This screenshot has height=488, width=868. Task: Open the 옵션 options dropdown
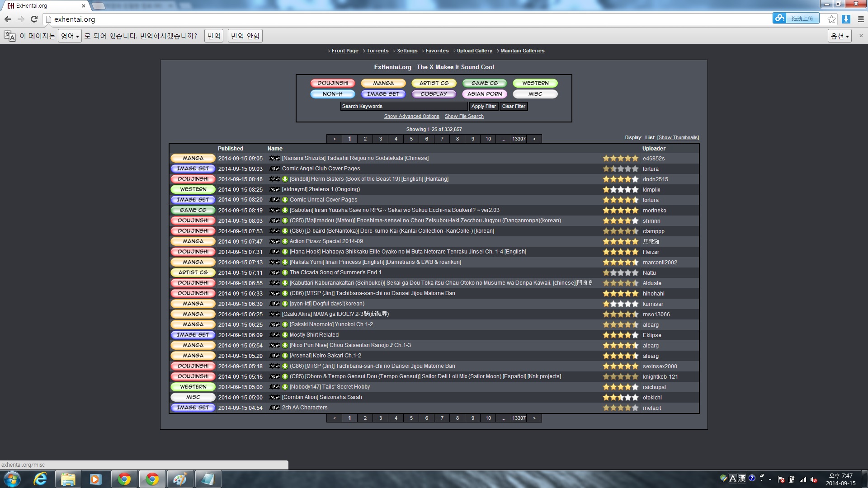pos(840,36)
